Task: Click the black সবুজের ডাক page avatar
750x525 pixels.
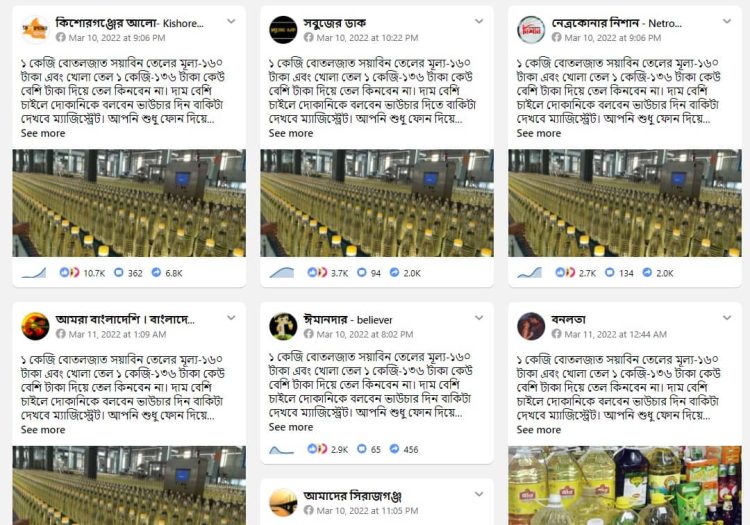Action: coord(283,30)
